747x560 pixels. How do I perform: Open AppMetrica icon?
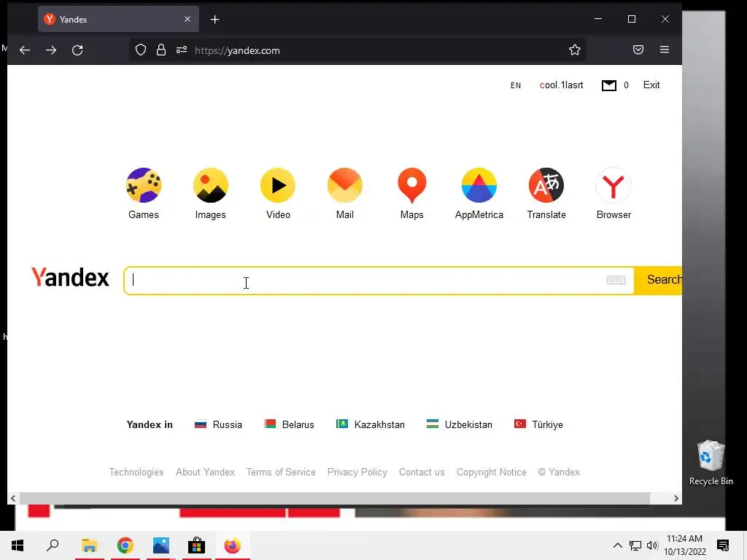pos(479,186)
